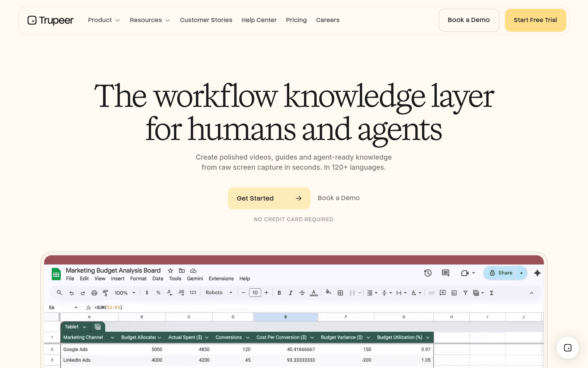Viewport: 588px width, 368px height.
Task: Open the Data menu
Action: (158, 279)
